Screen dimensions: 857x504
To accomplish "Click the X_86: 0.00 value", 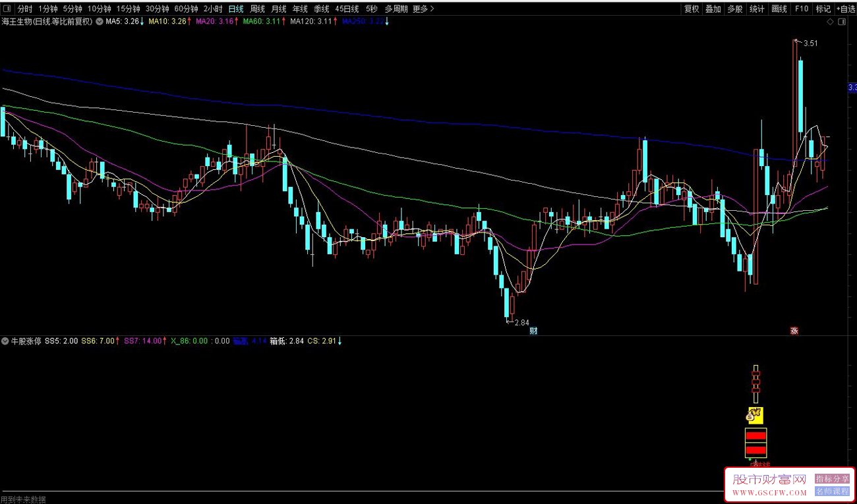I will click(x=189, y=341).
